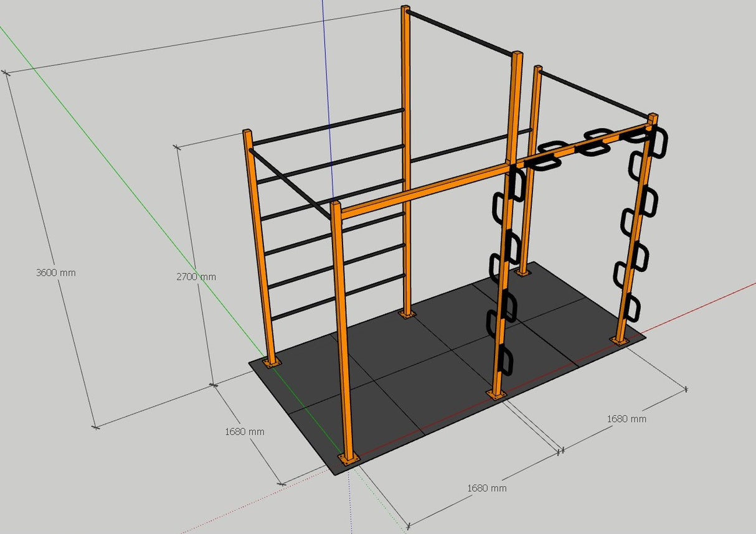The height and width of the screenshot is (534, 756).
Task: Select the 3600 mm dimension label
Action: pyautogui.click(x=55, y=271)
